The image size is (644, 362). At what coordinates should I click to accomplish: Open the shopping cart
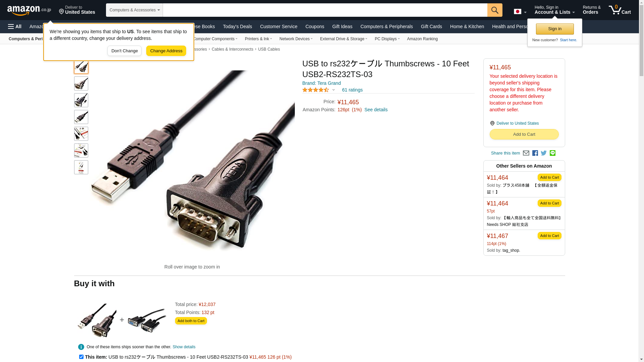620,10
